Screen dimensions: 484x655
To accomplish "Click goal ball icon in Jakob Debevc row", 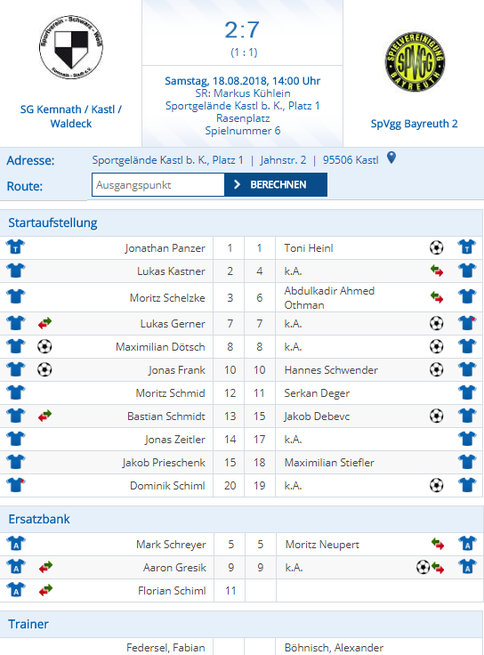I will pos(436,416).
